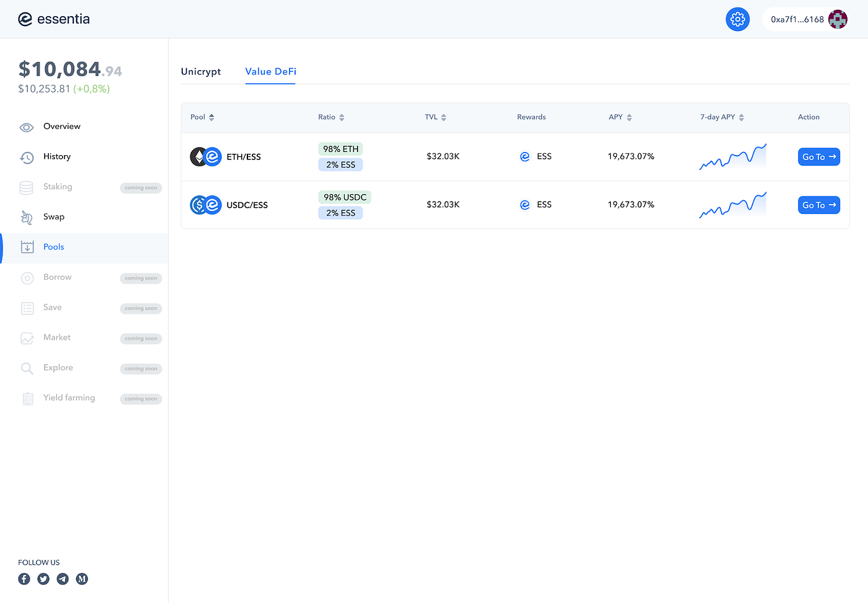This screenshot has height=603, width=868.
Task: Click the Yield farming sidebar label
Action: click(69, 398)
